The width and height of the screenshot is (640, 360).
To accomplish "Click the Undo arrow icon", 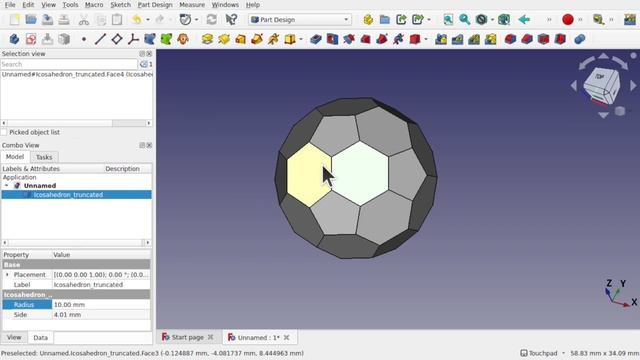I will [x=137, y=20].
